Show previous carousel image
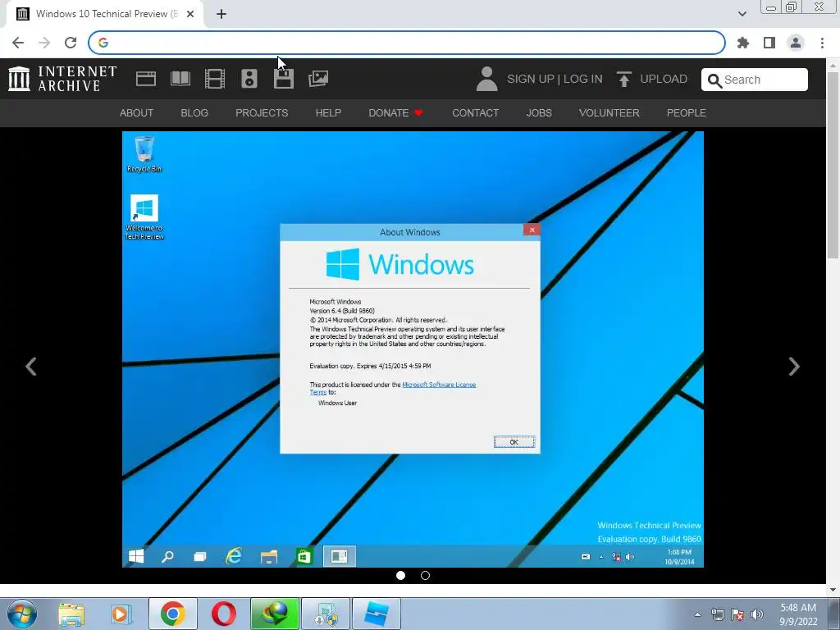The image size is (840, 630). pyautogui.click(x=31, y=367)
